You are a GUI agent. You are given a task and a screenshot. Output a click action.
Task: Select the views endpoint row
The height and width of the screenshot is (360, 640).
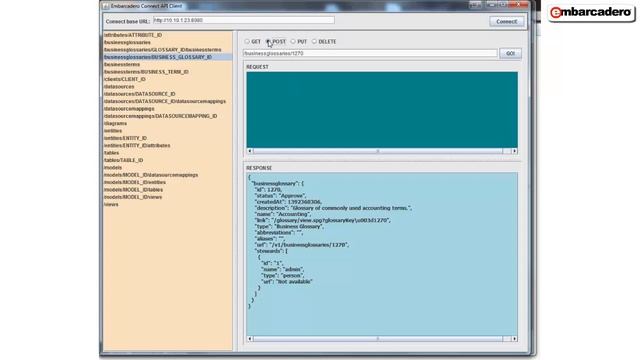[x=168, y=204]
